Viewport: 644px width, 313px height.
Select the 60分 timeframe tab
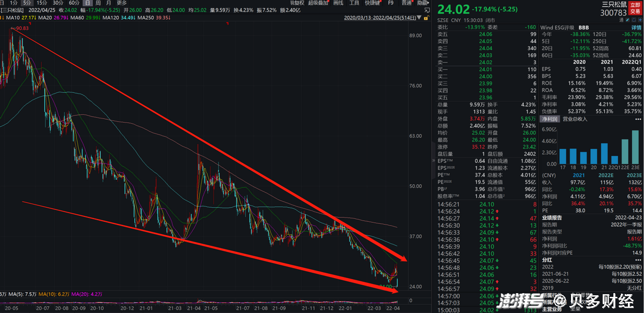pos(74,3)
